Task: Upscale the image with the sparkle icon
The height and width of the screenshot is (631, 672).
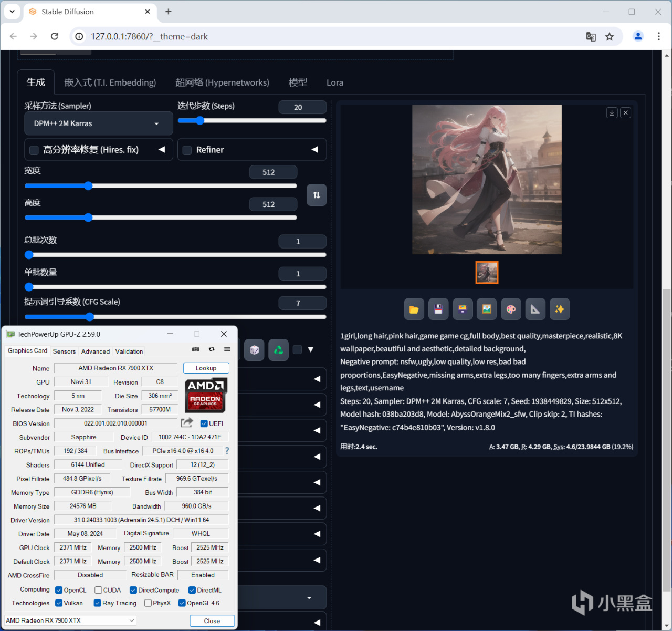Action: point(560,309)
